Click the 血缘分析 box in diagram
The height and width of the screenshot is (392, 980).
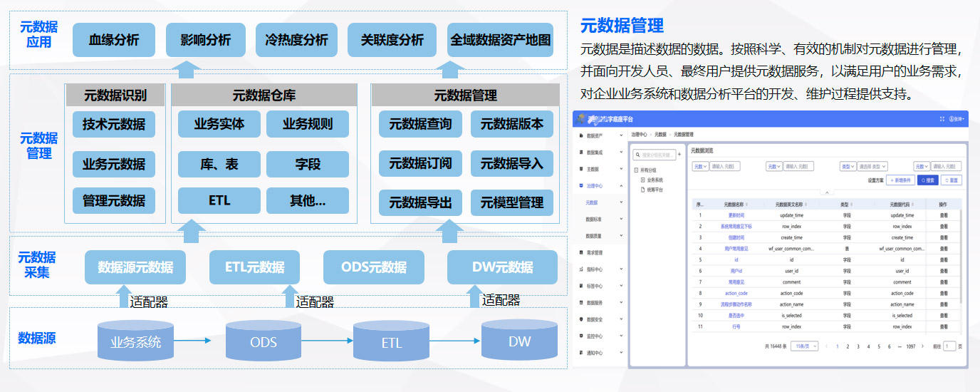114,40
